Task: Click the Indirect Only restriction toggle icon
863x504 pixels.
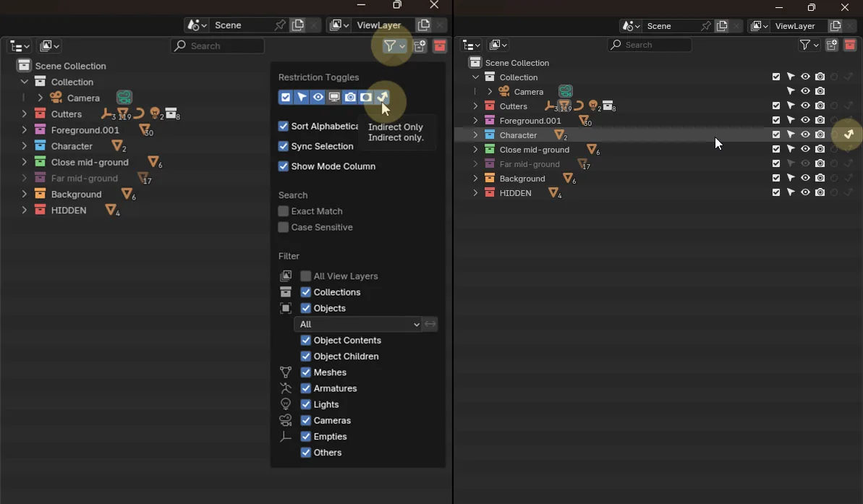Action: point(382,98)
